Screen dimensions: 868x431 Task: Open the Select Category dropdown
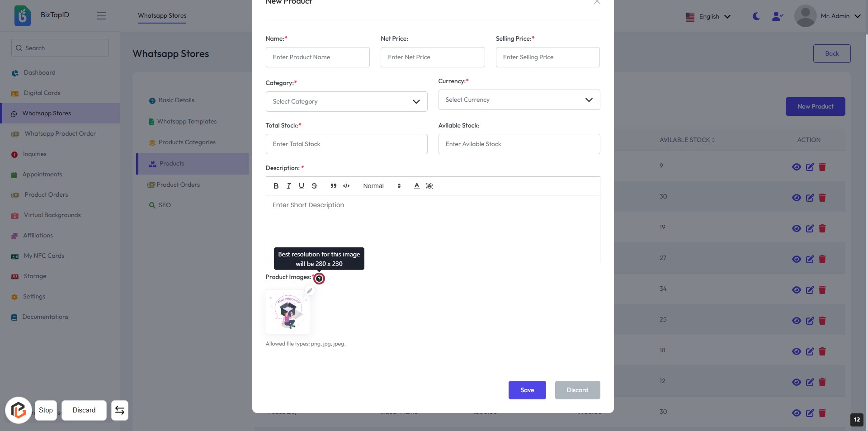click(x=346, y=102)
